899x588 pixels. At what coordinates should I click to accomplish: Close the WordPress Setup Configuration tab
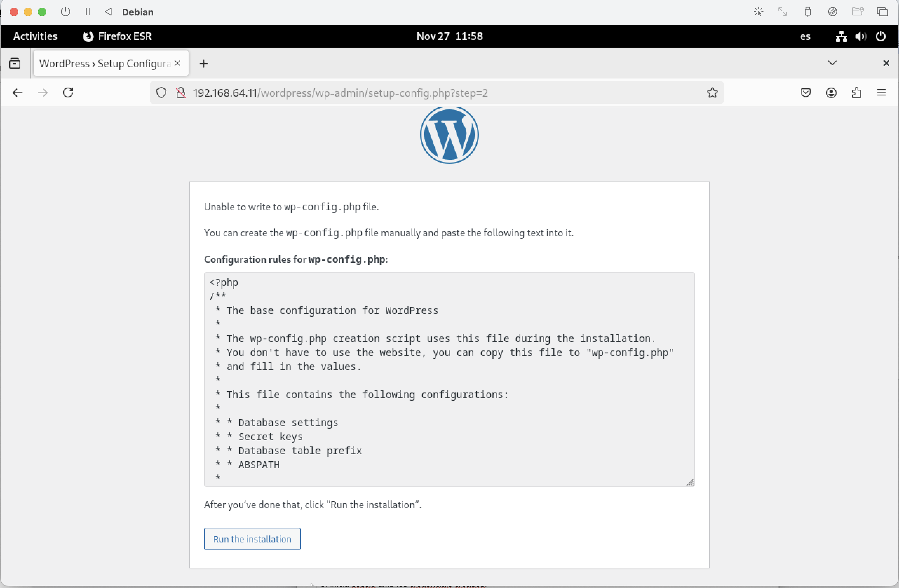click(177, 63)
